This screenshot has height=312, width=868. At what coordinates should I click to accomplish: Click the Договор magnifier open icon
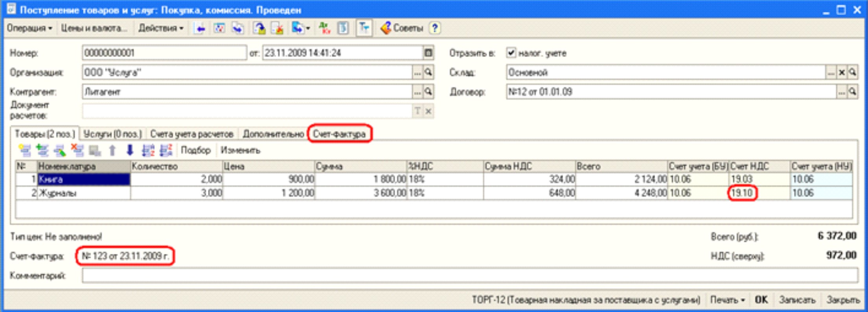click(852, 92)
